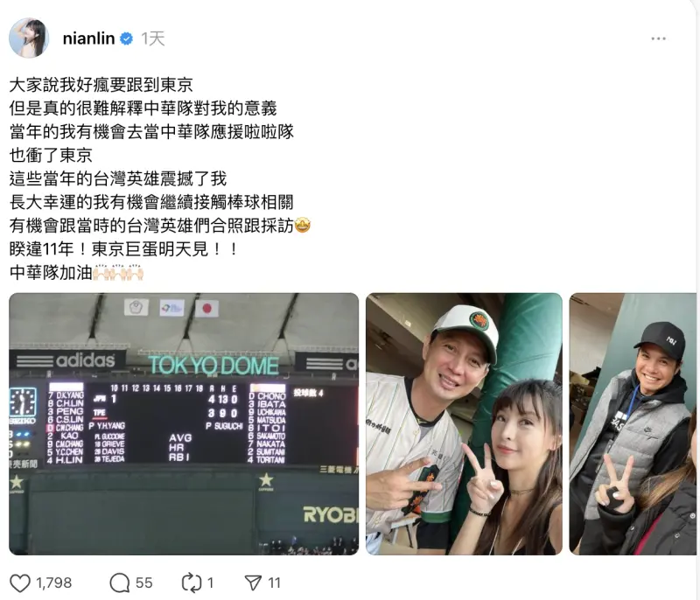Open the Tokyo Dome scoreboard photo
Image resolution: width=700 pixels, height=600 pixels.
184,424
